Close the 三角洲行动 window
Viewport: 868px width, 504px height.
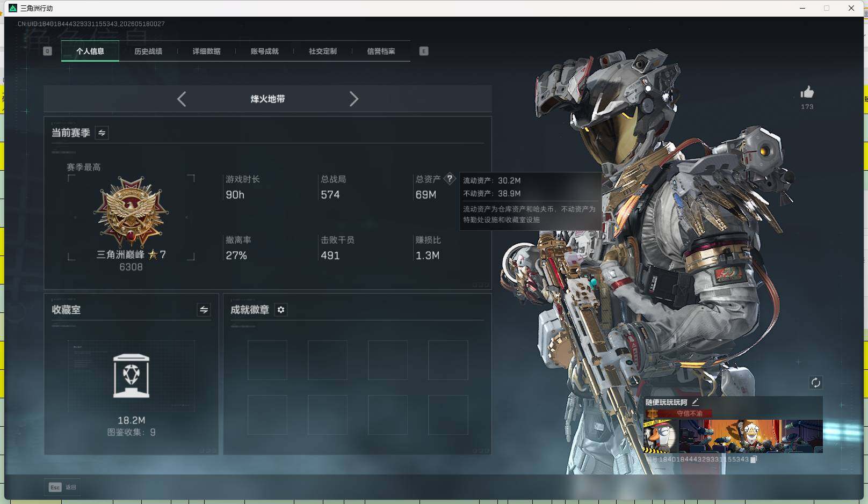(851, 8)
